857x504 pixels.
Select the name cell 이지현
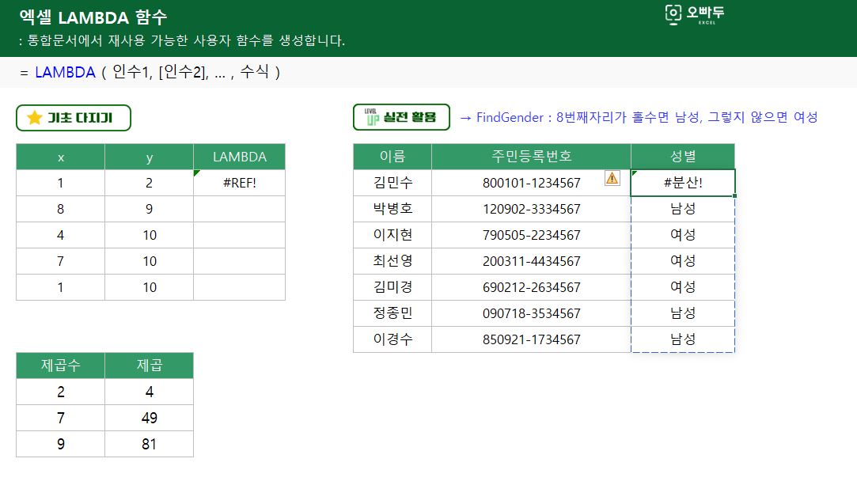(392, 235)
